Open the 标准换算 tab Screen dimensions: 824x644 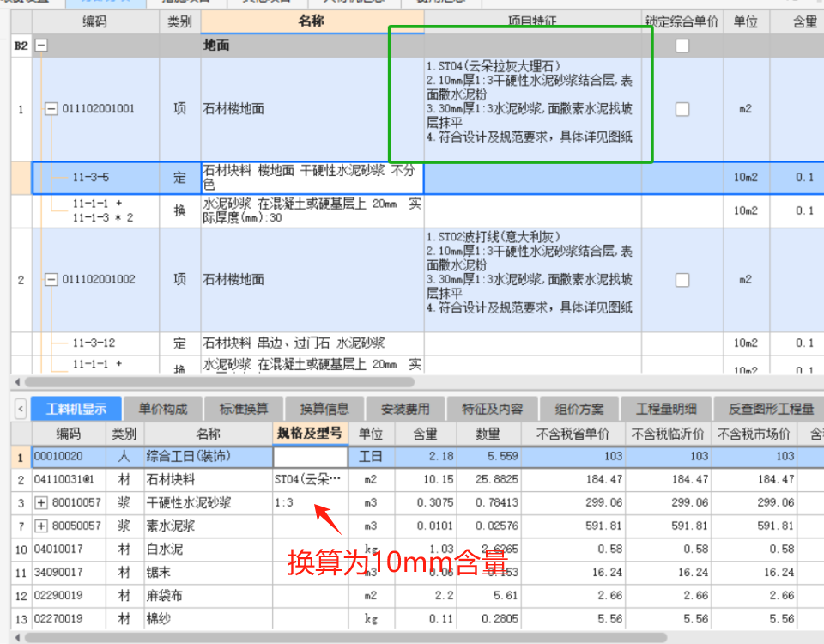(244, 409)
